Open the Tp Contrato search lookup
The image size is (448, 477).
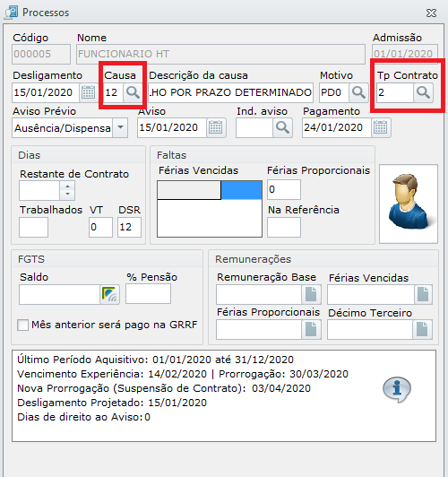point(423,92)
